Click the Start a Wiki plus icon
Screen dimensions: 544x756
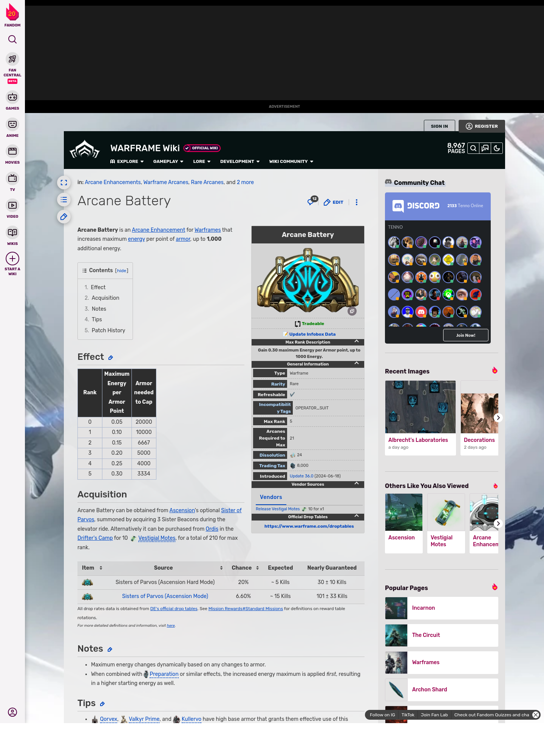(x=12, y=259)
